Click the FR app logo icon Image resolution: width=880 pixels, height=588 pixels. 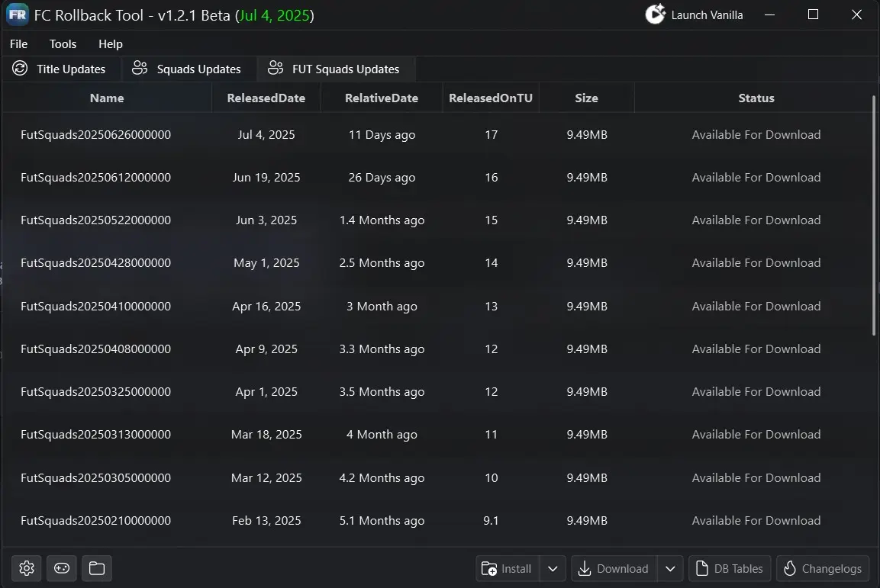pyautogui.click(x=18, y=14)
